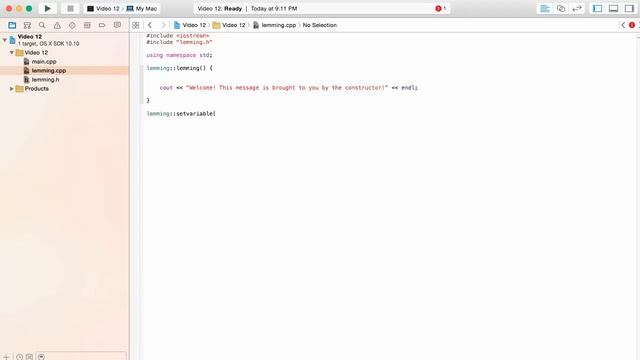Open the Find navigator tab

coord(42,25)
